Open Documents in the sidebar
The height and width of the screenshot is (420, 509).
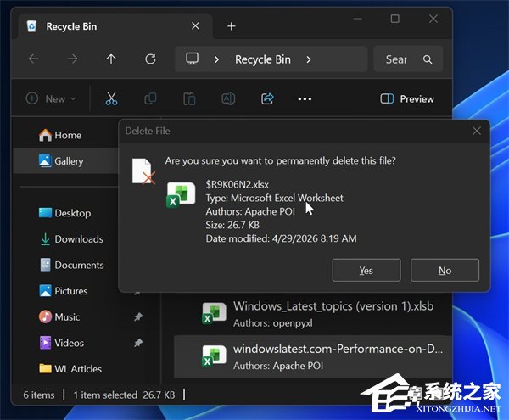pos(72,265)
